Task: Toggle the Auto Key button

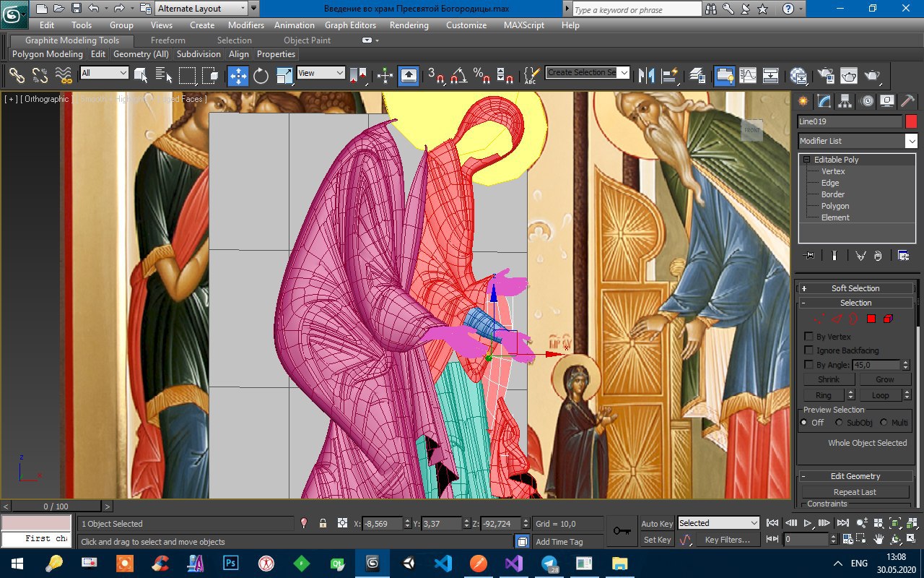Action: coord(657,524)
